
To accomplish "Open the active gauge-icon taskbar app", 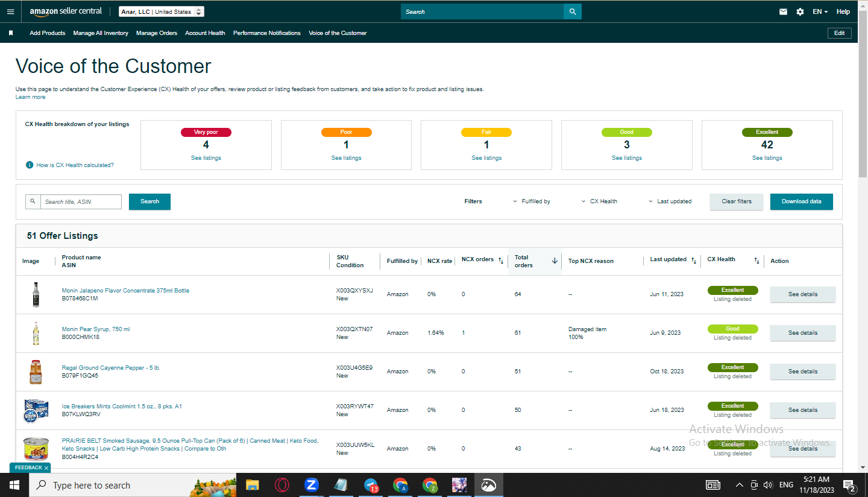I will click(x=489, y=485).
